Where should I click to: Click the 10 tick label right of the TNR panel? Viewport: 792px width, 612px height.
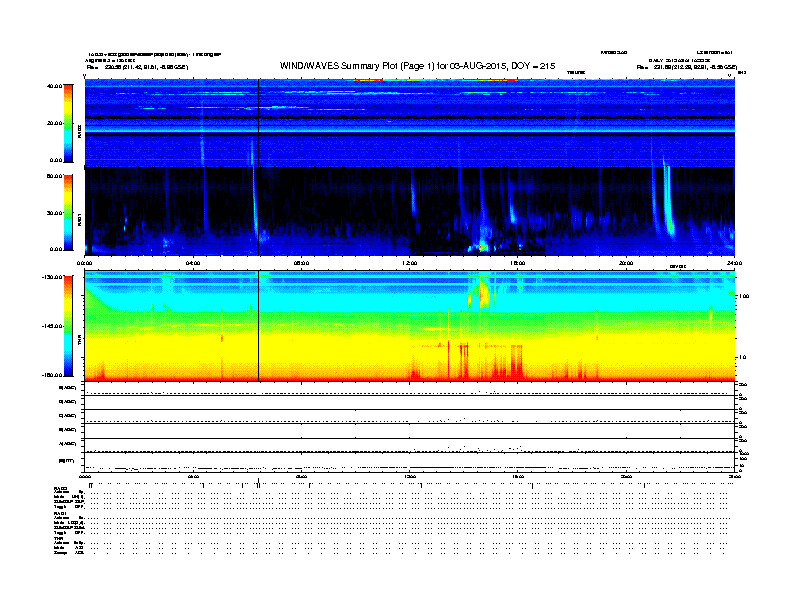[x=742, y=358]
